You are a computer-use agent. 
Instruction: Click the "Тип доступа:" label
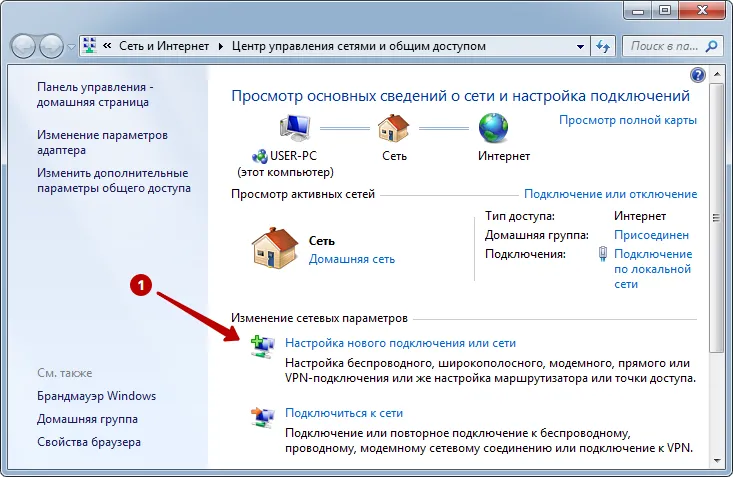(520, 216)
